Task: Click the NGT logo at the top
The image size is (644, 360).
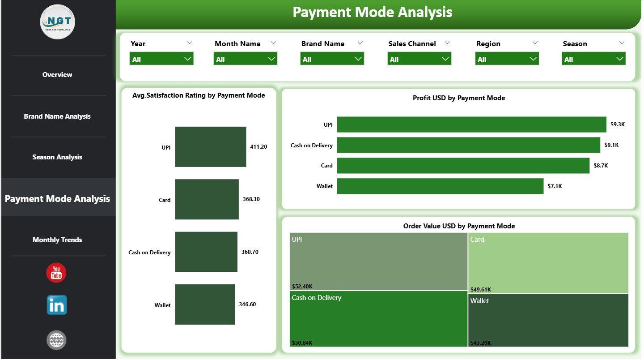Action: [57, 21]
